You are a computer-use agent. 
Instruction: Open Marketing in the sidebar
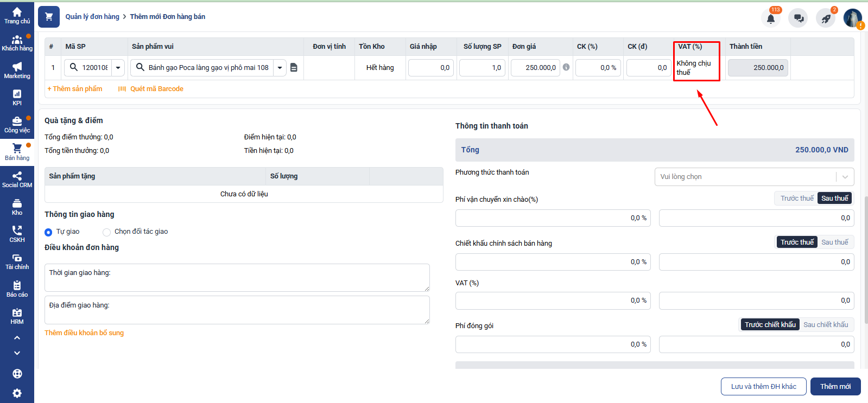tap(17, 71)
